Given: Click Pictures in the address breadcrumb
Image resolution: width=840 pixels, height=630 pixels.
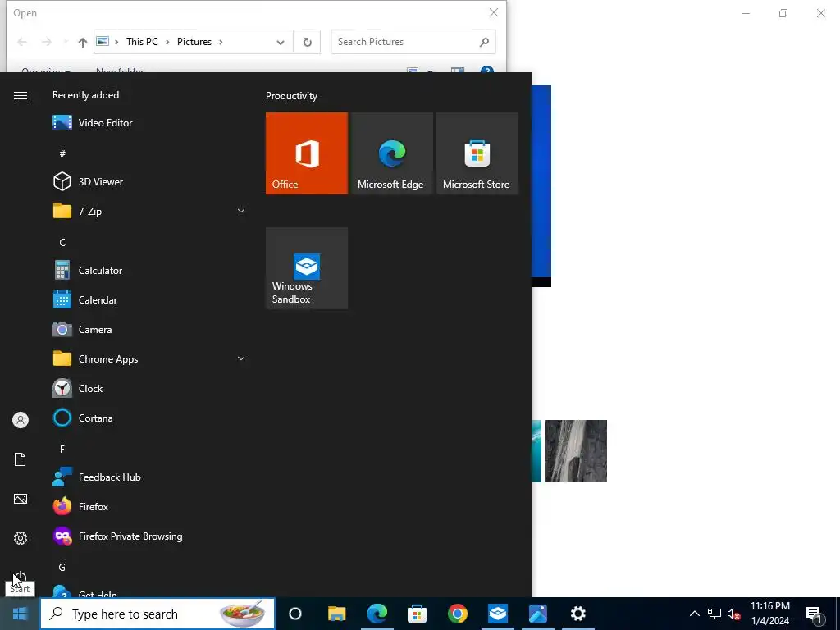Looking at the screenshot, I should pos(194,42).
